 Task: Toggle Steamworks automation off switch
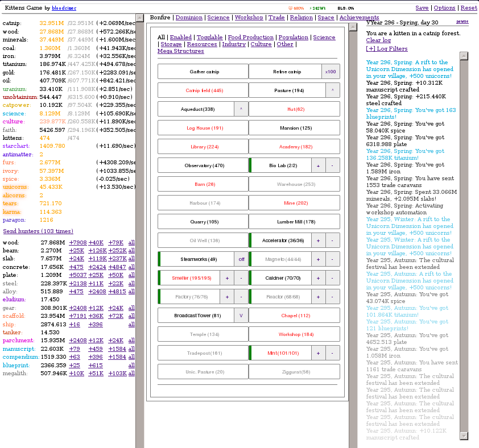click(241, 259)
